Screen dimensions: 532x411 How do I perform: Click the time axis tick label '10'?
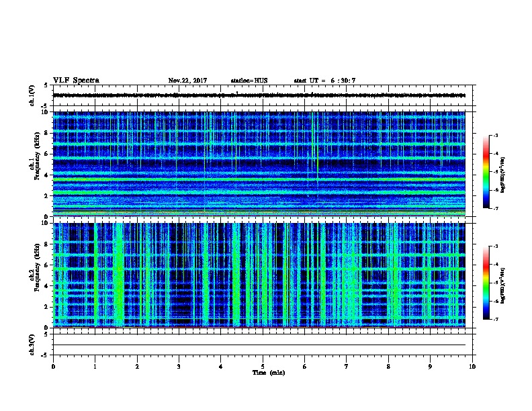coord(472,366)
